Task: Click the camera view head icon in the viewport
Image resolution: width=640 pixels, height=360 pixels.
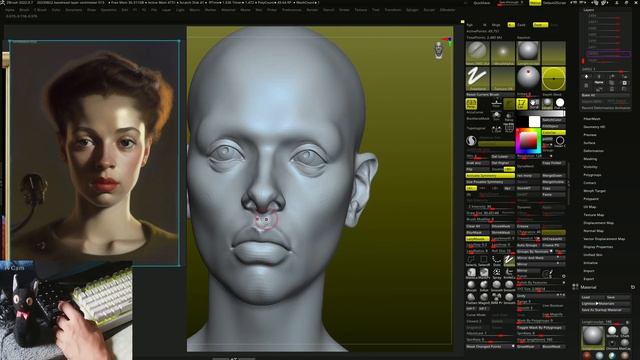Action: point(439,50)
